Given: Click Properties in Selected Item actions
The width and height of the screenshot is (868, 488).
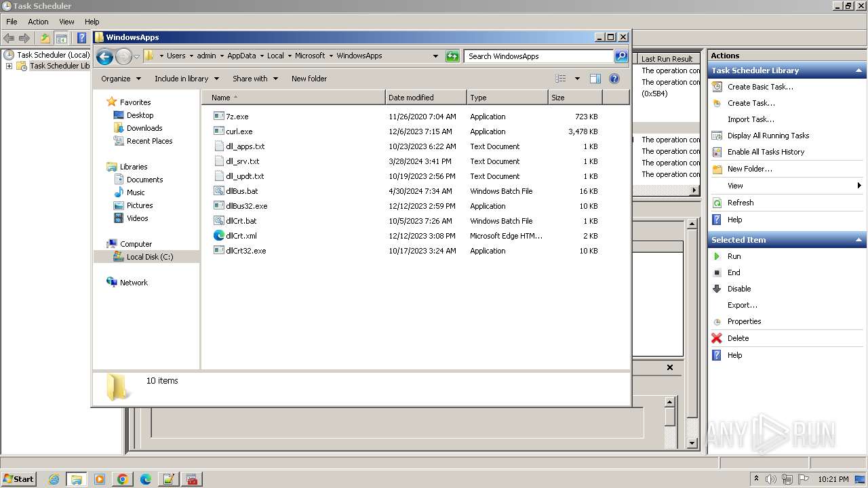Looking at the screenshot, I should click(745, 321).
